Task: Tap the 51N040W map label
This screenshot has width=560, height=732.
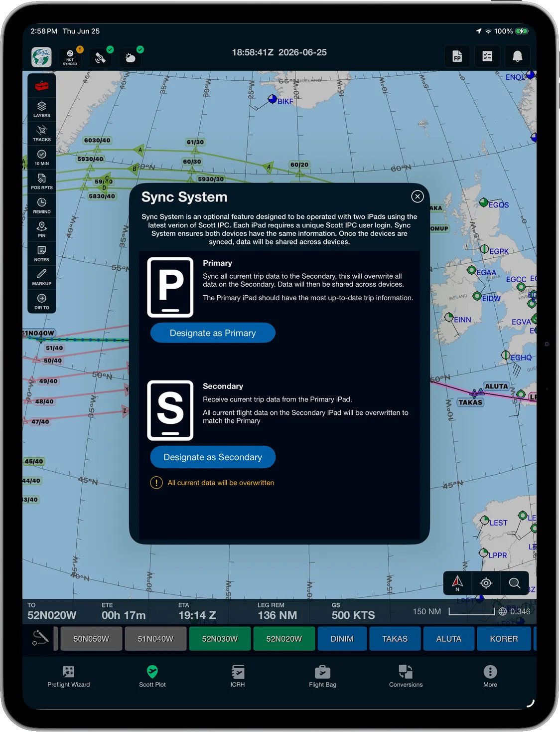Action: (x=39, y=333)
